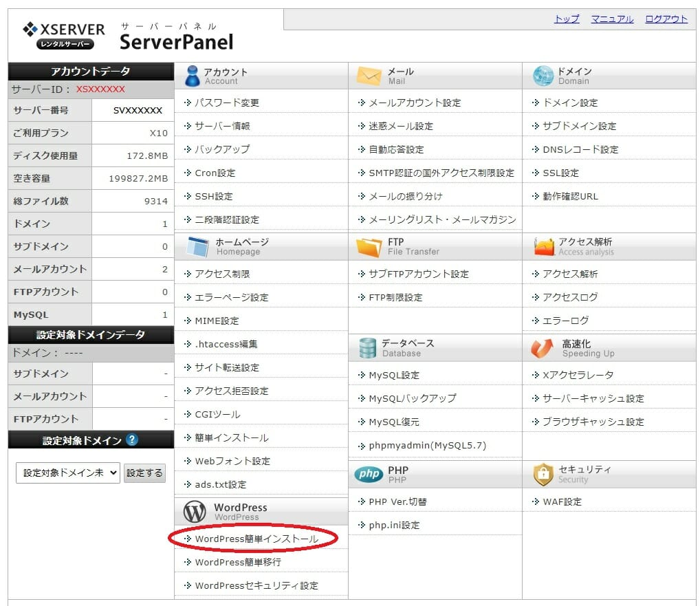The height and width of the screenshot is (606, 700).
Task: Click the ログアウト link
Action: [665, 19]
